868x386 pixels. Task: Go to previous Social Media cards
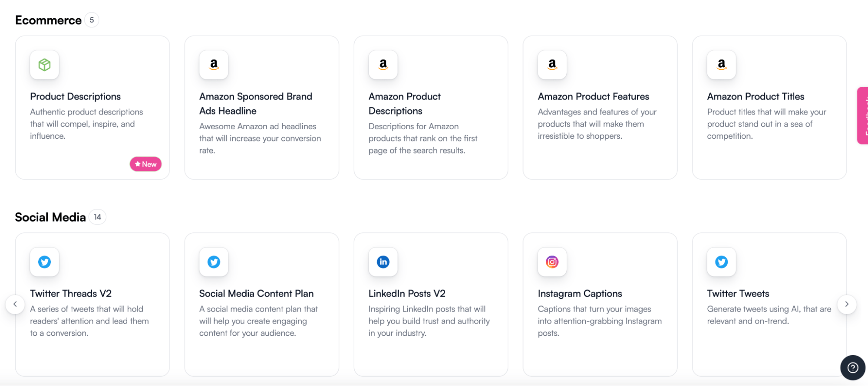[15, 304]
